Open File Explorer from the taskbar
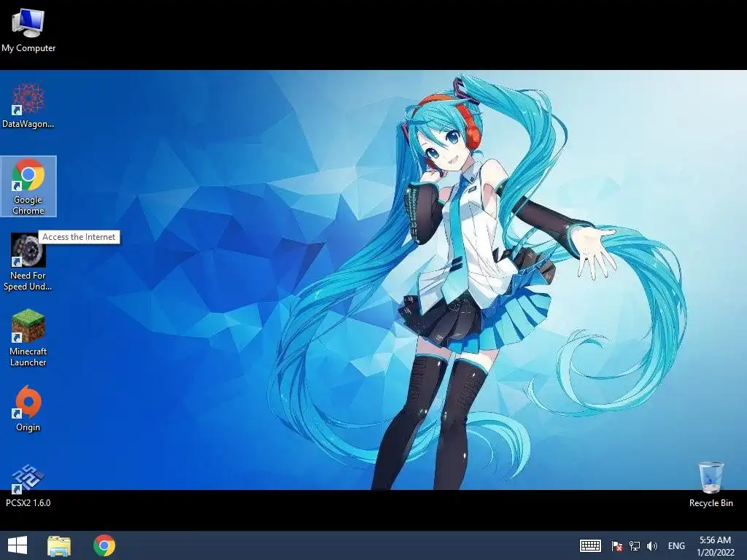747x560 pixels. tap(59, 545)
